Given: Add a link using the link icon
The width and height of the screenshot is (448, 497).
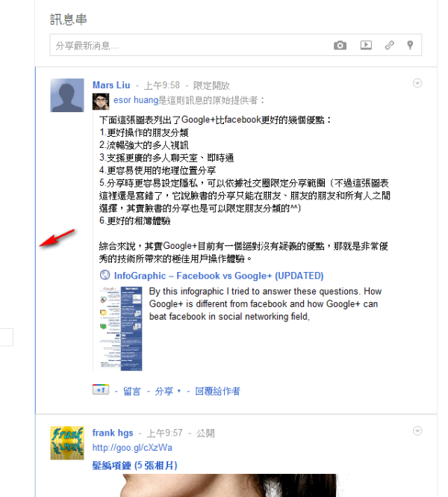Looking at the screenshot, I should click(389, 46).
